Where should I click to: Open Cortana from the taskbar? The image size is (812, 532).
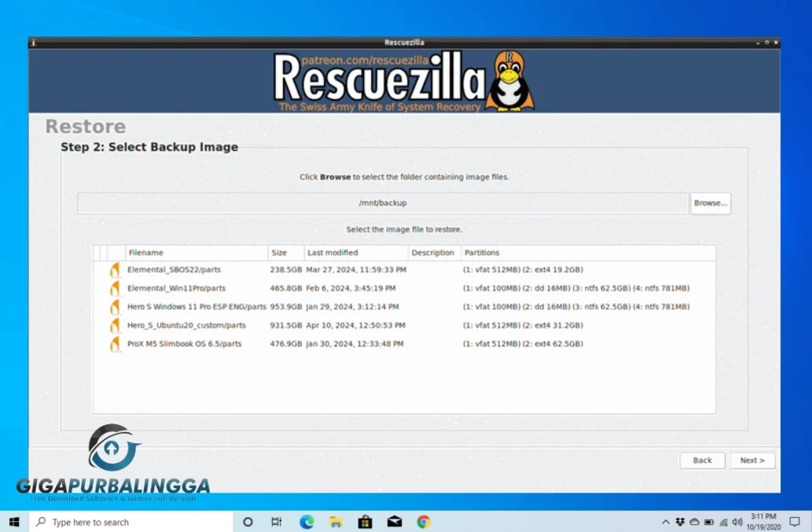(x=248, y=522)
